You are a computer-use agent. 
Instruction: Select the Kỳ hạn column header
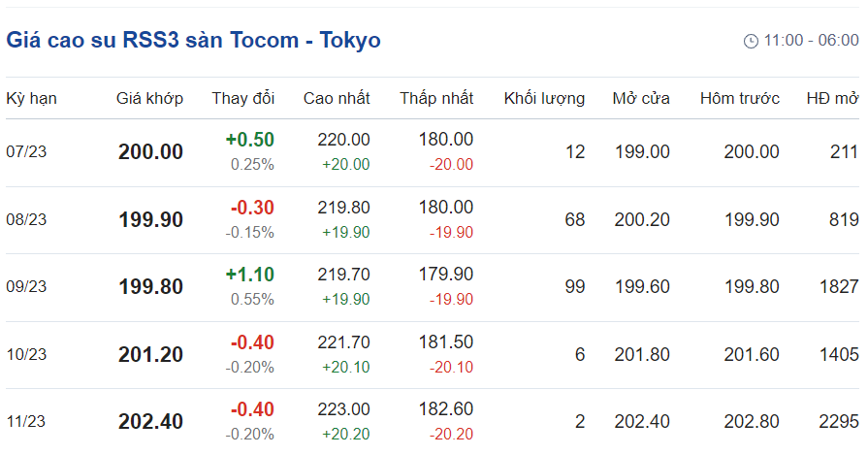[31, 98]
